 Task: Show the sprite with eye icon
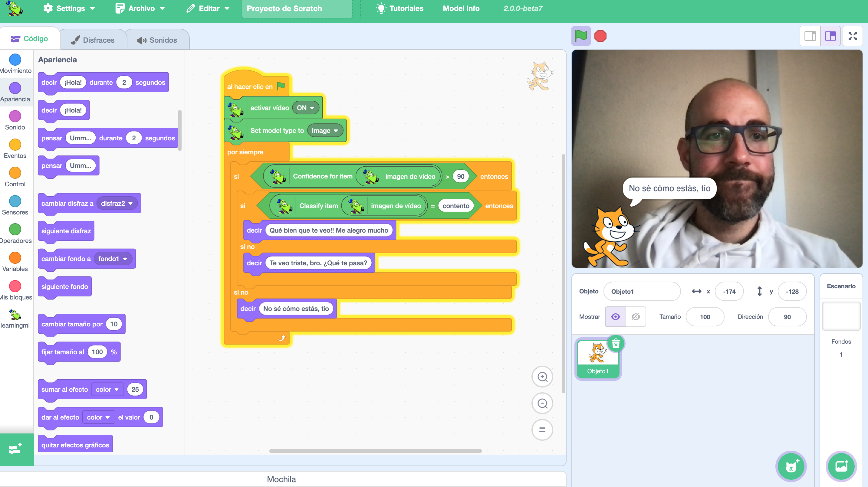coord(615,317)
